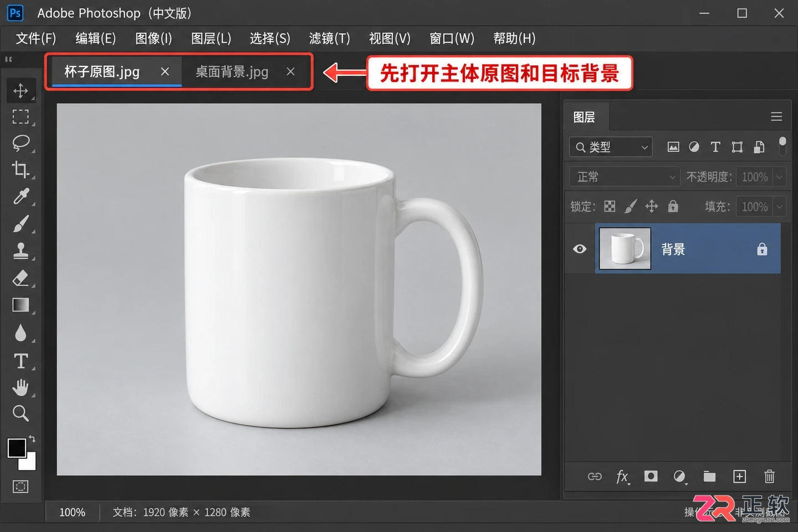Select the Crop tool

click(x=21, y=169)
